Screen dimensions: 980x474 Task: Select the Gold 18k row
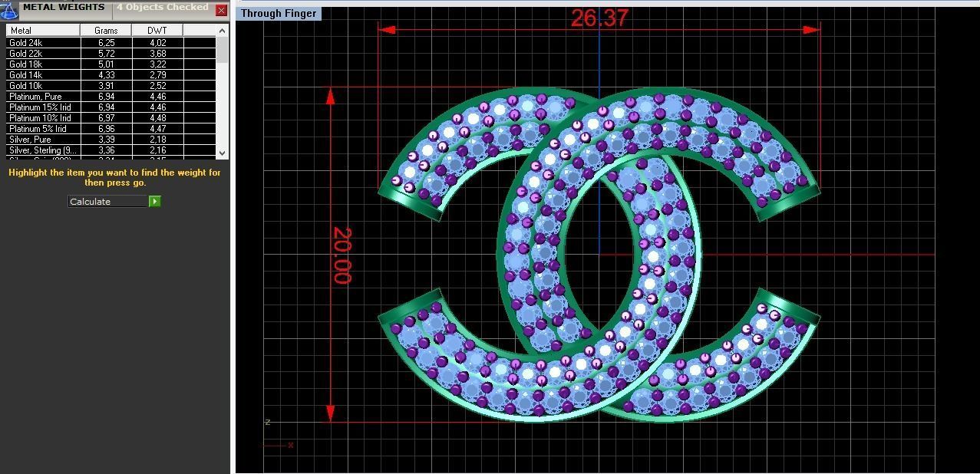[x=111, y=64]
